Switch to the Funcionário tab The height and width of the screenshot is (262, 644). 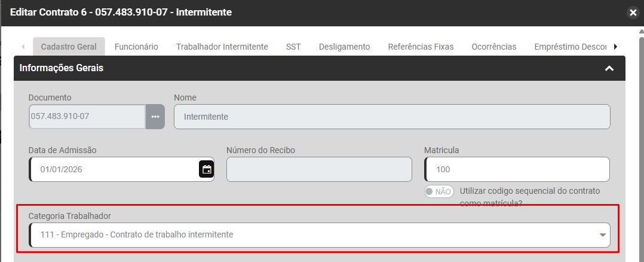click(x=136, y=47)
